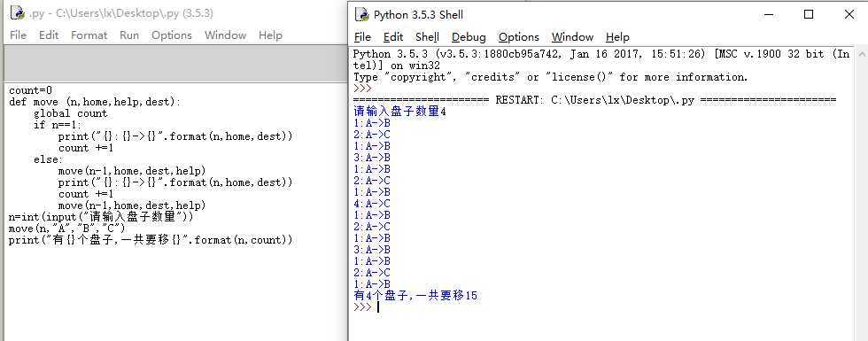Click the Python Shell window title icon

(361, 14)
